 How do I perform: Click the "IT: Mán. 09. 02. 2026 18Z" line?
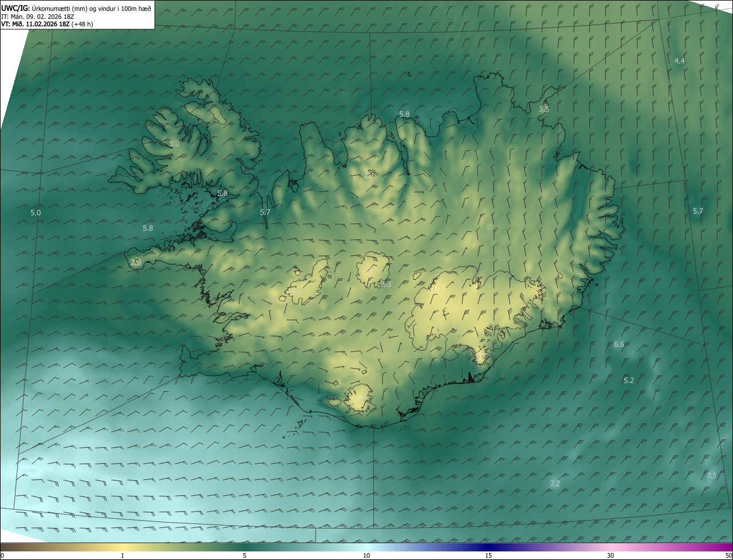(x=37, y=16)
